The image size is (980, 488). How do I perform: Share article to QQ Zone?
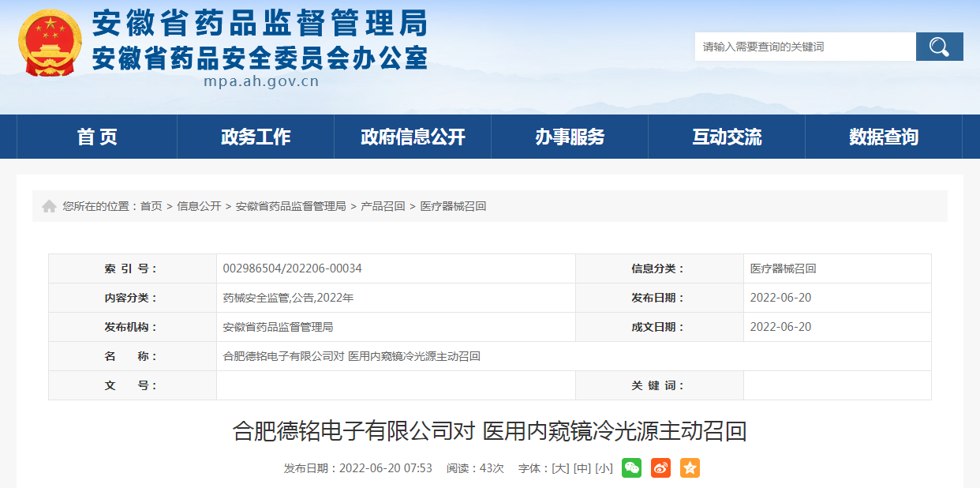[690, 468]
